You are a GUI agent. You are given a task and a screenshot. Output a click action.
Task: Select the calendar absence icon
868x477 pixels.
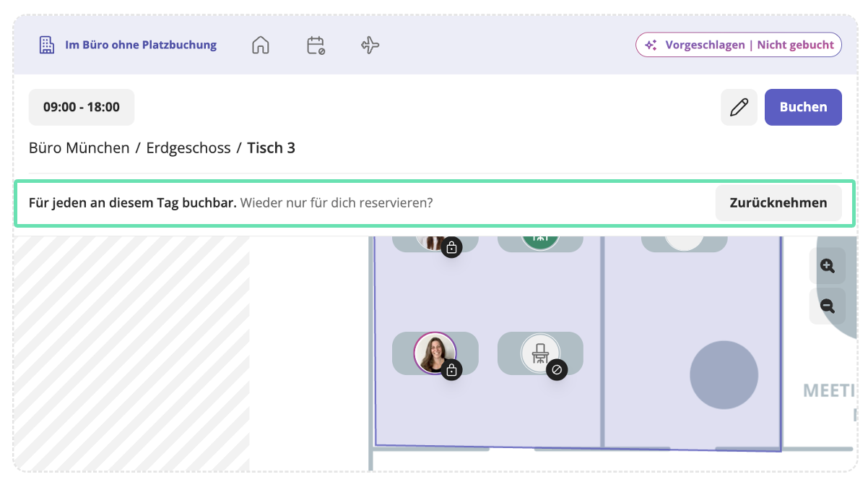pyautogui.click(x=316, y=46)
